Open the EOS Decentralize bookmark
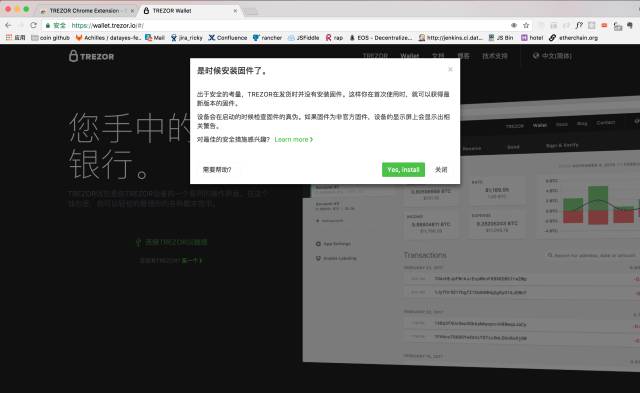 (381, 38)
